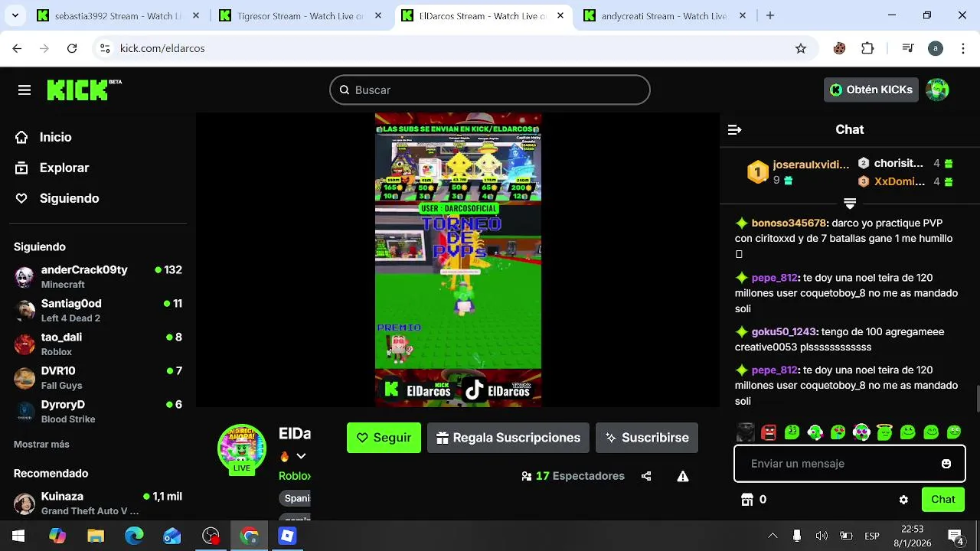980x551 pixels.
Task: Insert the heart-eyes green emote
Action: click(x=838, y=432)
